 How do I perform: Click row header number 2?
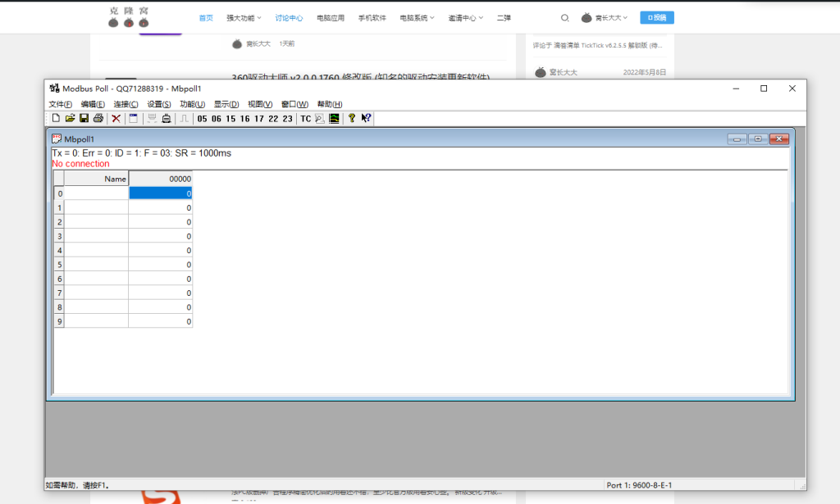(59, 221)
